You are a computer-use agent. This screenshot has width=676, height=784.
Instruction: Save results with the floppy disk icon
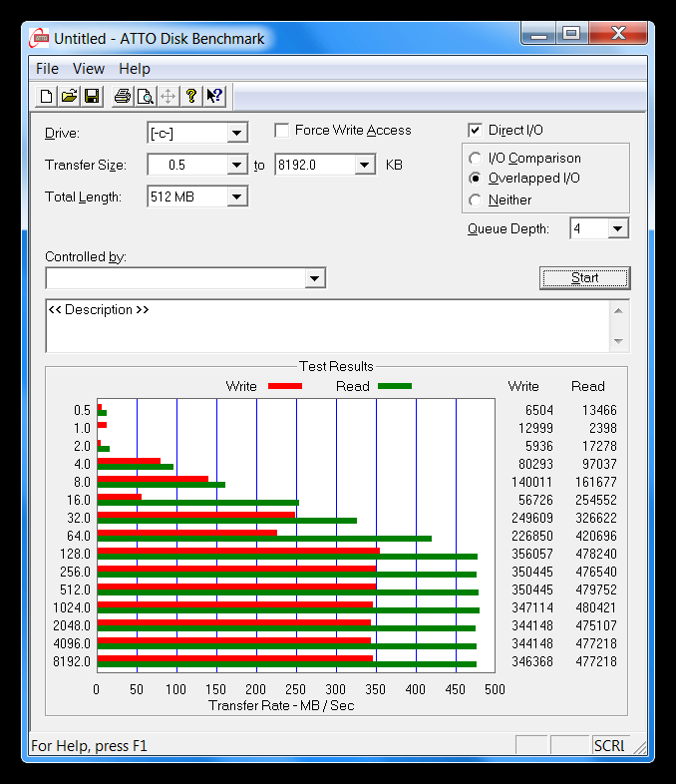(x=92, y=97)
